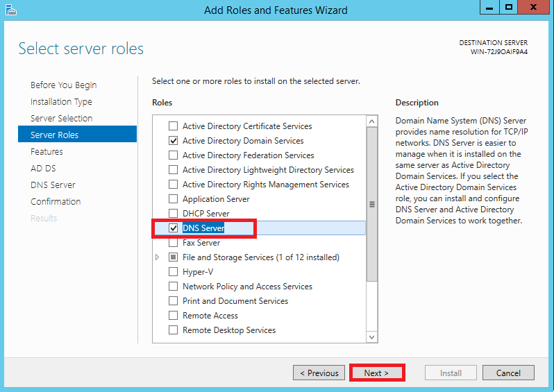554x392 pixels.
Task: Jump to the Confirmation step
Action: [56, 202]
